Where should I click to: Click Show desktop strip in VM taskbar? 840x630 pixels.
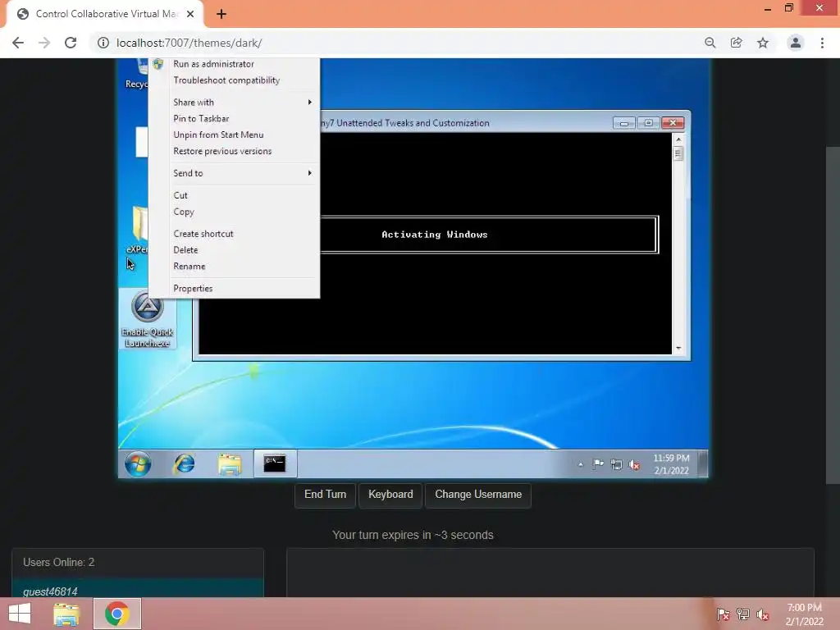click(x=703, y=463)
